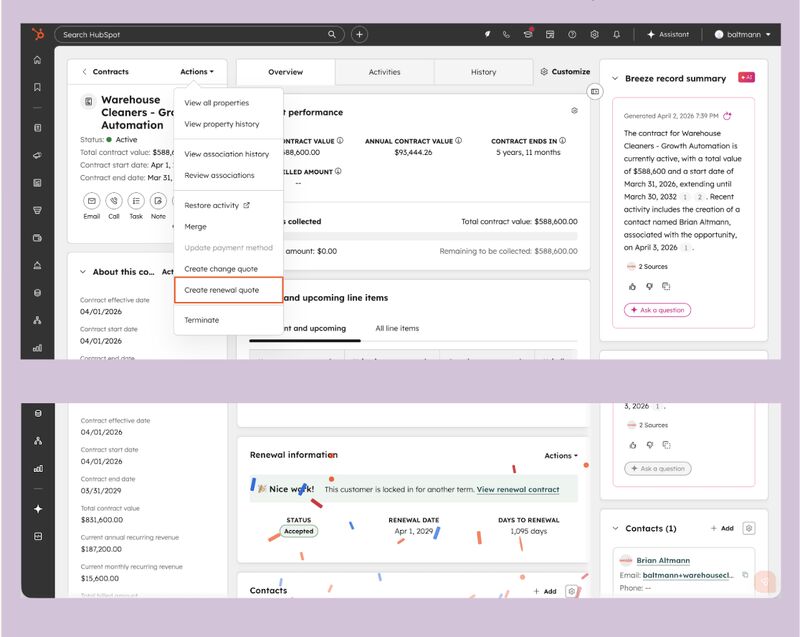Click the Customize button
The image size is (800, 637).
pyautogui.click(x=565, y=71)
